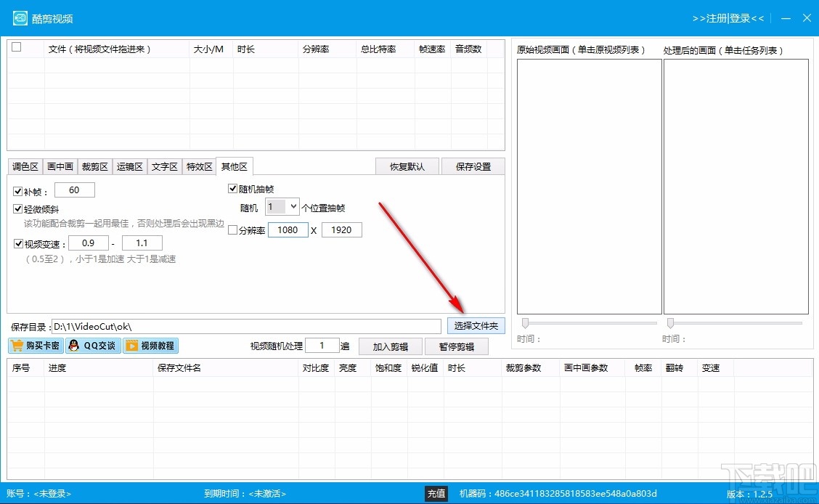The width and height of the screenshot is (819, 504).
Task: Click the 锐化值 column header
Action: tap(425, 367)
